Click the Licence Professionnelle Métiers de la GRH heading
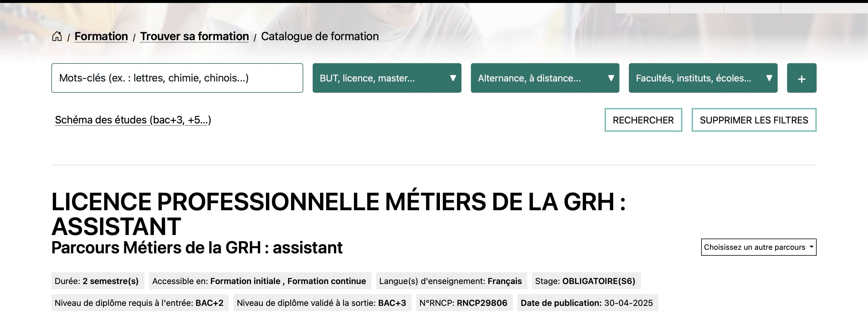This screenshot has height=336, width=868. pos(338,214)
